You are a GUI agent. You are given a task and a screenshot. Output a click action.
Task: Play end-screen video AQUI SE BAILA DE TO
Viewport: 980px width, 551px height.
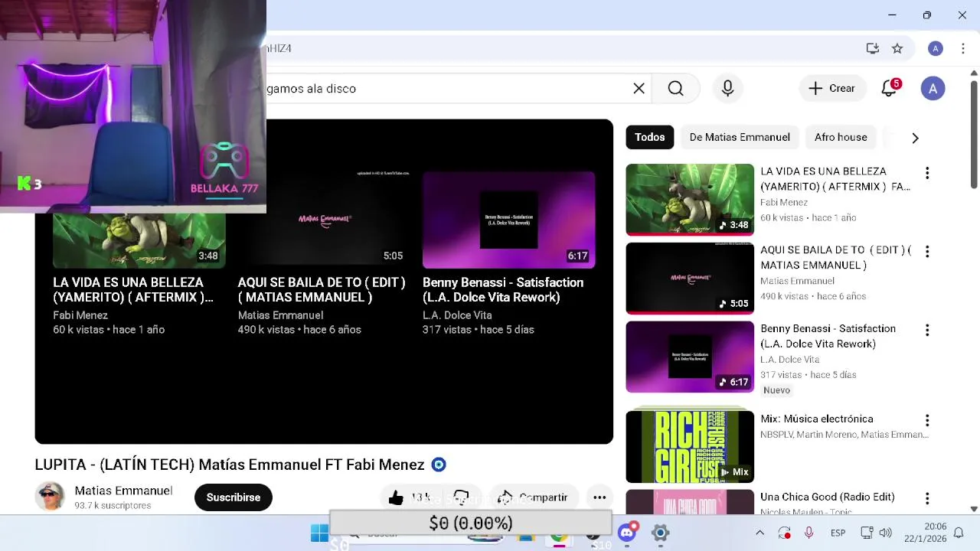click(324, 220)
